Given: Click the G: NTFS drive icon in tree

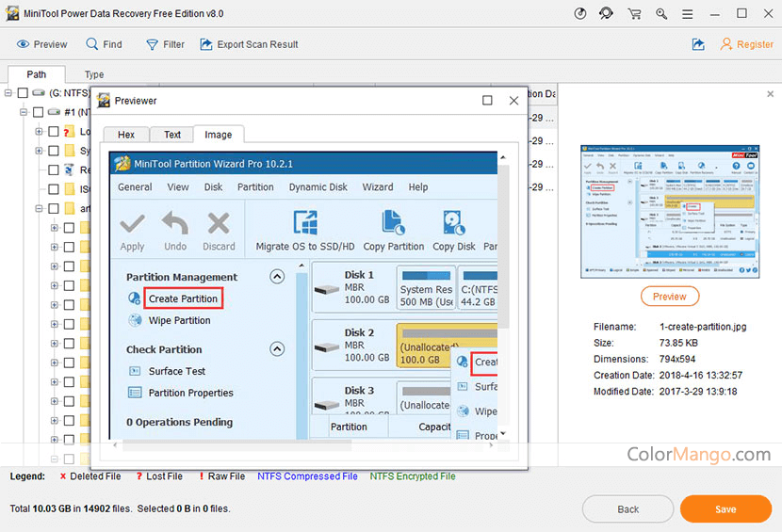Looking at the screenshot, I should click(39, 92).
